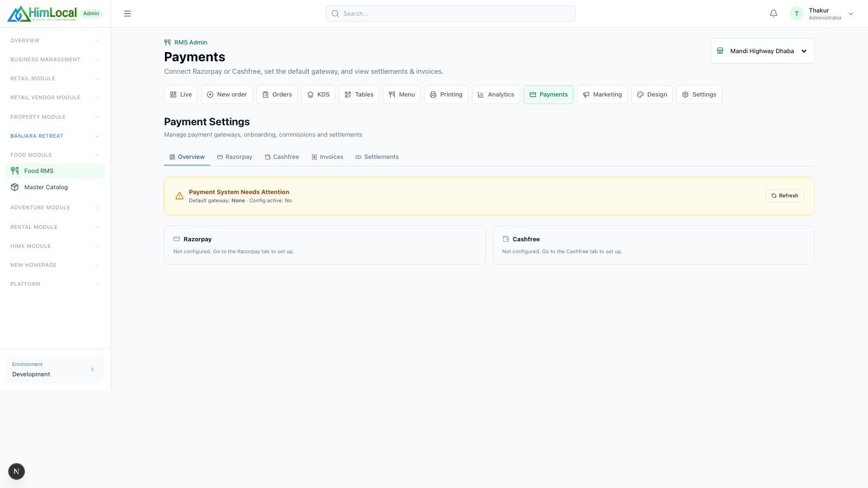Click the Refresh button
This screenshot has height=488, width=868.
pyautogui.click(x=784, y=196)
